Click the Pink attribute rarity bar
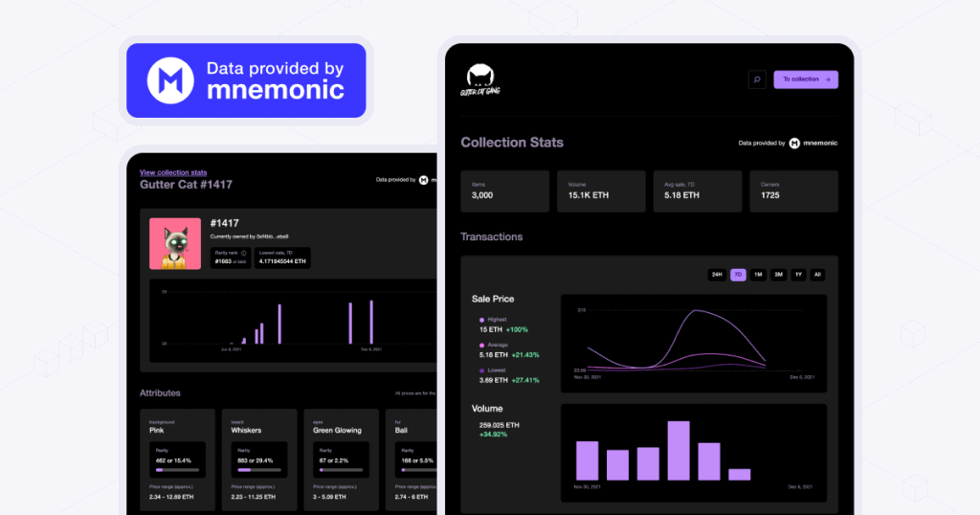The height and width of the screenshot is (515, 980). click(177, 470)
